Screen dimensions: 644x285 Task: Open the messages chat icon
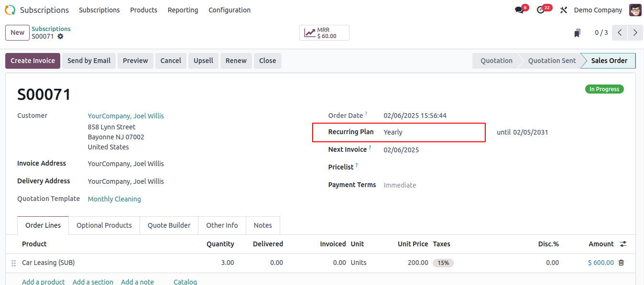click(519, 10)
